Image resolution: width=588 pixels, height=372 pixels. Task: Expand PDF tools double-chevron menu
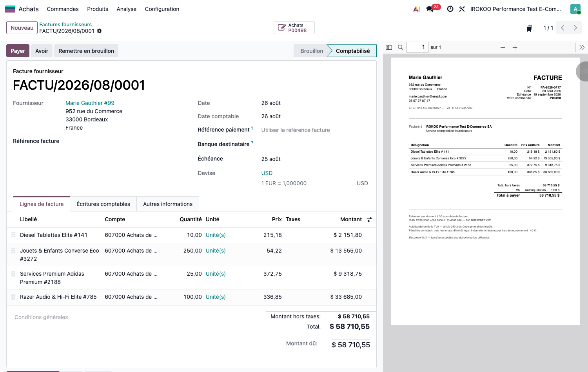tap(582, 47)
